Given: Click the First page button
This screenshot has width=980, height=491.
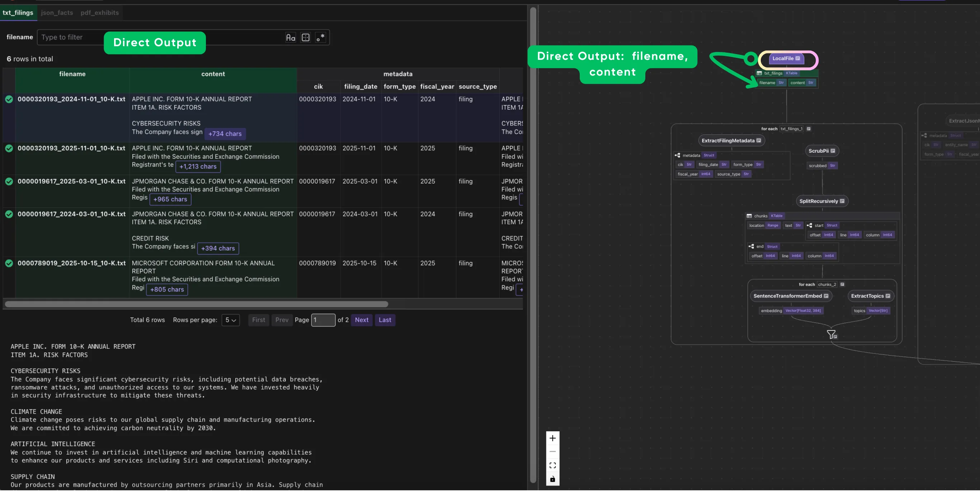Looking at the screenshot, I should point(259,320).
